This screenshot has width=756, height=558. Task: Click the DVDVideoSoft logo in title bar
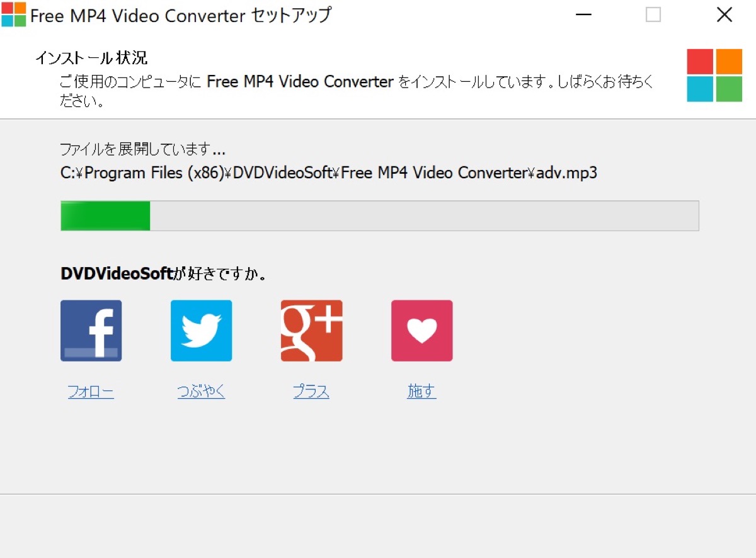tap(13, 14)
